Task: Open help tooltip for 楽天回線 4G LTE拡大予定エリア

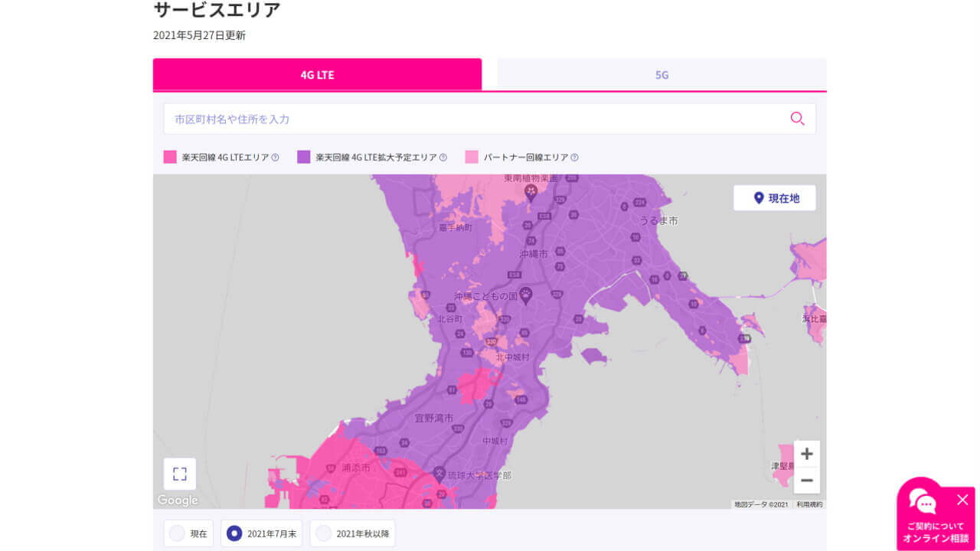Action: pyautogui.click(x=442, y=156)
